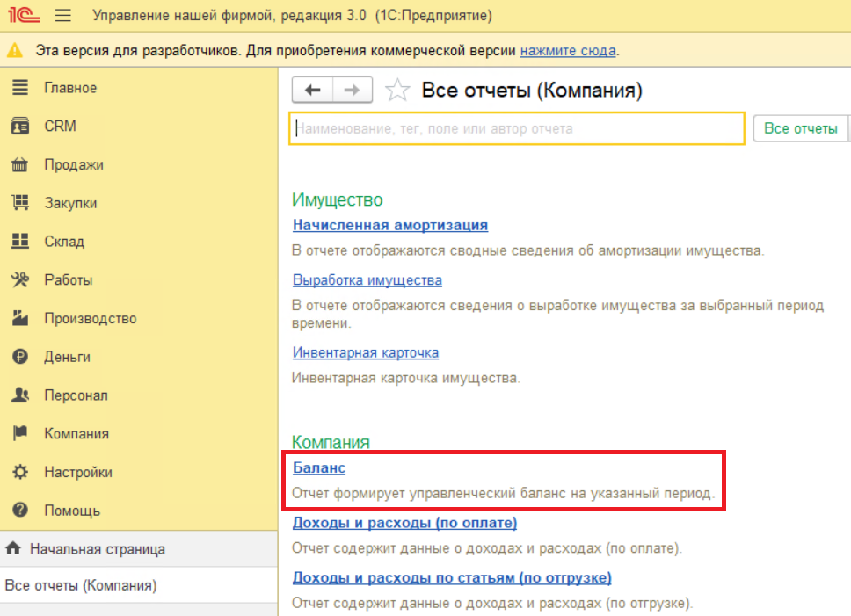Screen dimensions: 851x616
Task: Open Помощь section label
Action: pyautogui.click(x=72, y=511)
